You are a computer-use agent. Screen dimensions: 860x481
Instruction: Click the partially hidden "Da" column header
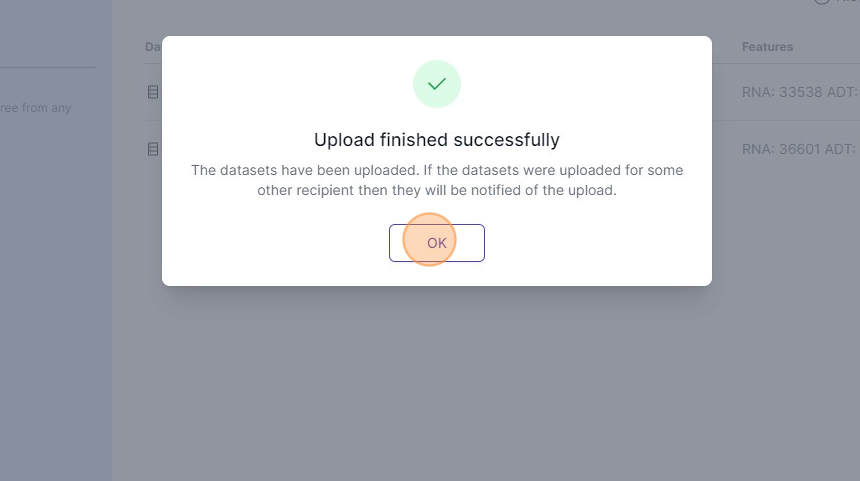(x=152, y=47)
